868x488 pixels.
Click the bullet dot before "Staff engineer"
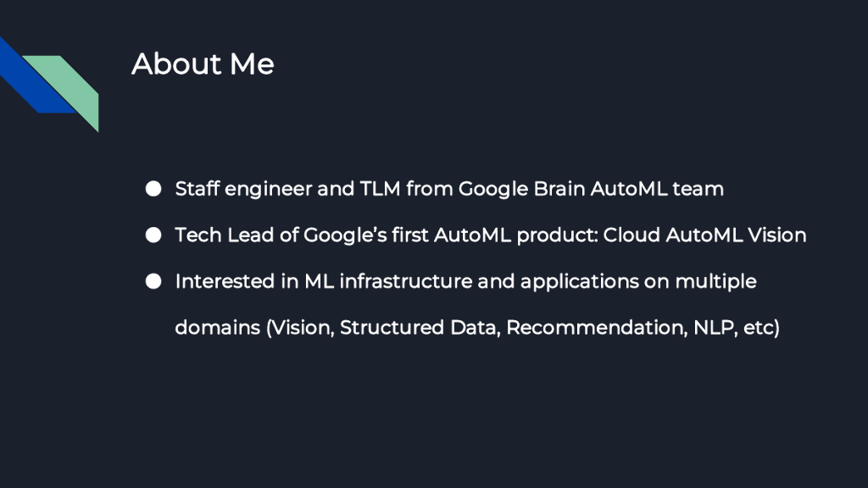tap(153, 190)
